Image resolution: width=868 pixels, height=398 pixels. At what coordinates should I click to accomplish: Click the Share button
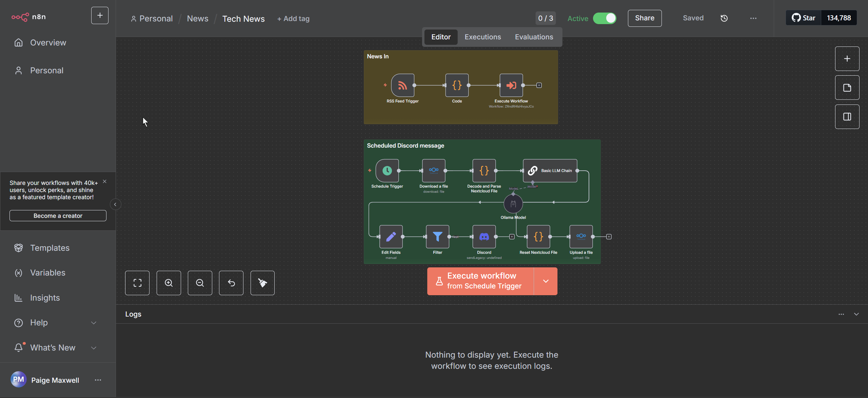pos(645,18)
